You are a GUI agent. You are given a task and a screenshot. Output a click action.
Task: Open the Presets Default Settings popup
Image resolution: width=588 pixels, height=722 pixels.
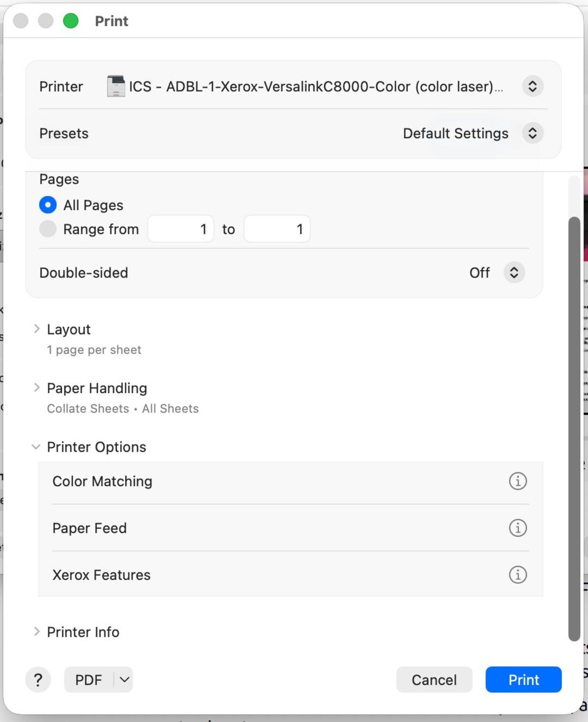[x=533, y=133]
